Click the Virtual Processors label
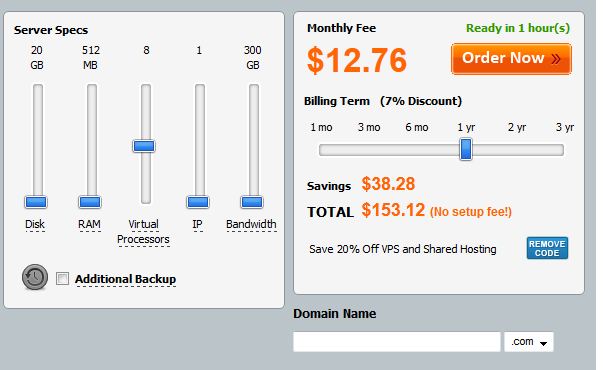Viewport: 603px width, 370px height. click(x=143, y=232)
